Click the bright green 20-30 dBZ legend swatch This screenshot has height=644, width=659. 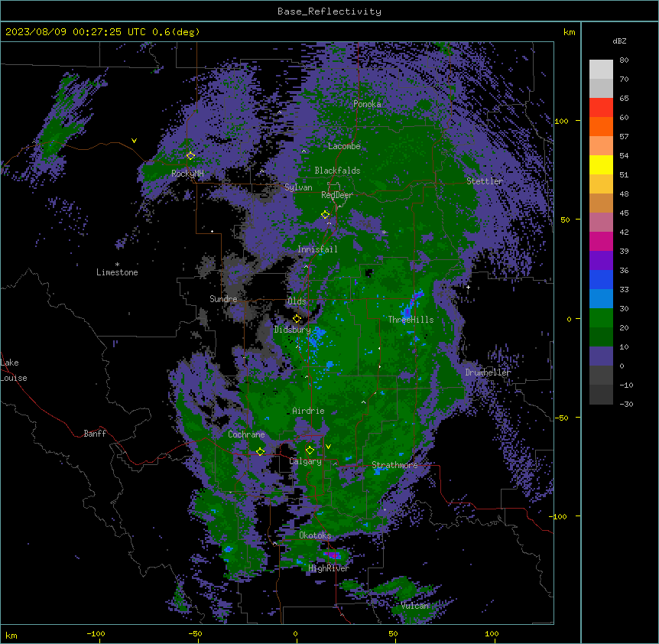[601, 318]
